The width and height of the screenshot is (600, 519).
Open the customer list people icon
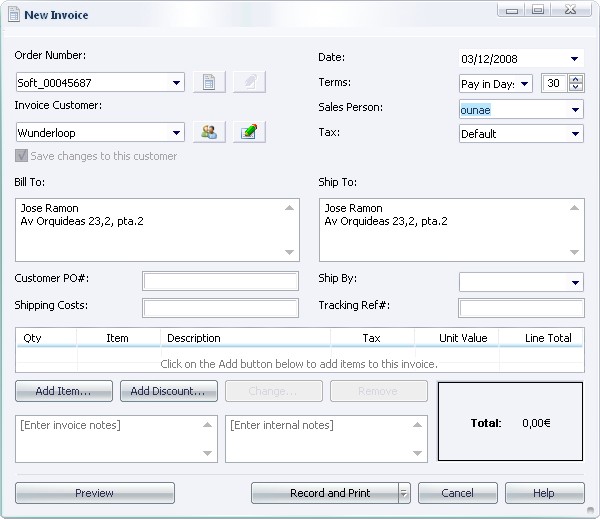point(209,132)
